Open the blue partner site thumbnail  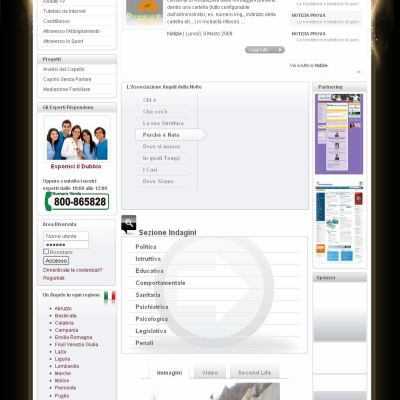click(339, 222)
